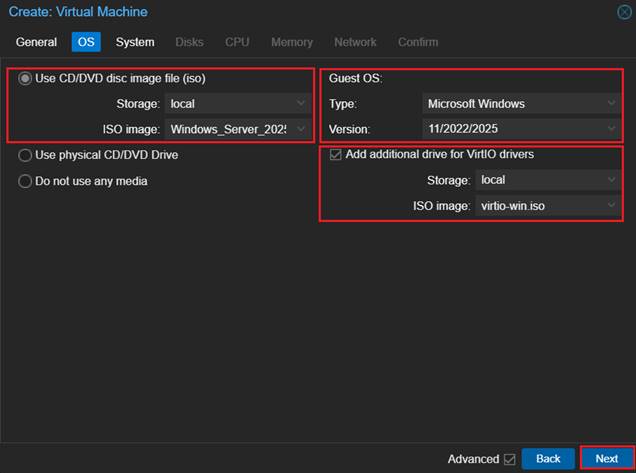Viewport: 636px width, 473px height.
Task: Click the Microsoft Windows type field
Action: pos(510,103)
